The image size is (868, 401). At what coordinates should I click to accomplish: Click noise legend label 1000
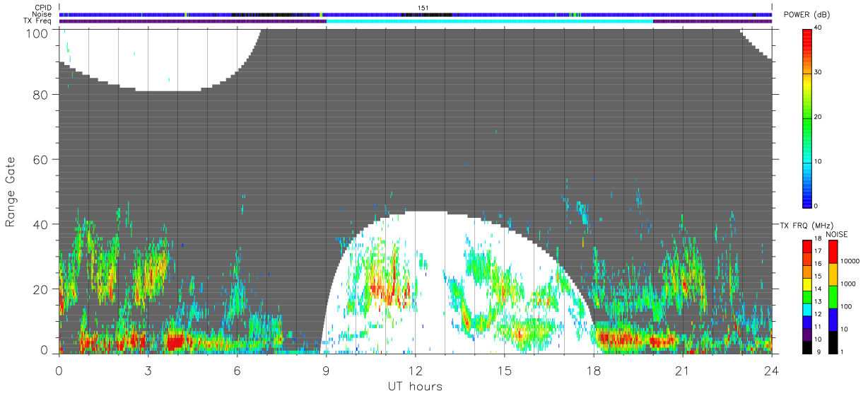coord(850,284)
